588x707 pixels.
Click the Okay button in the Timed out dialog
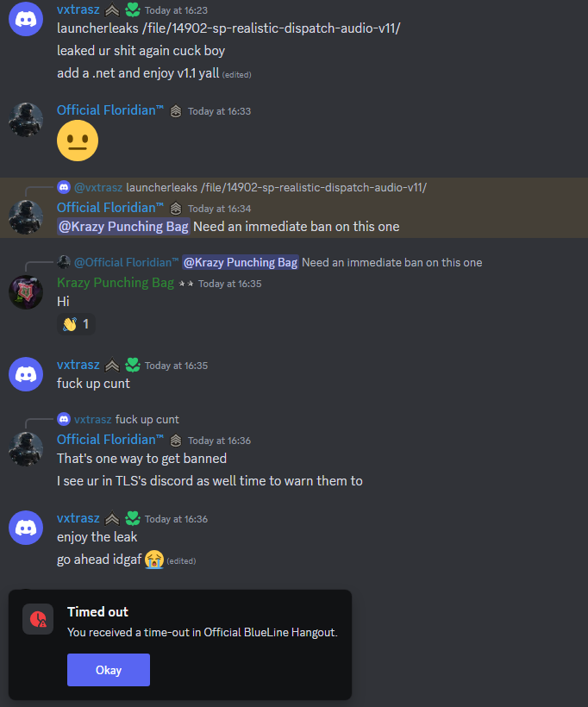[x=109, y=670]
